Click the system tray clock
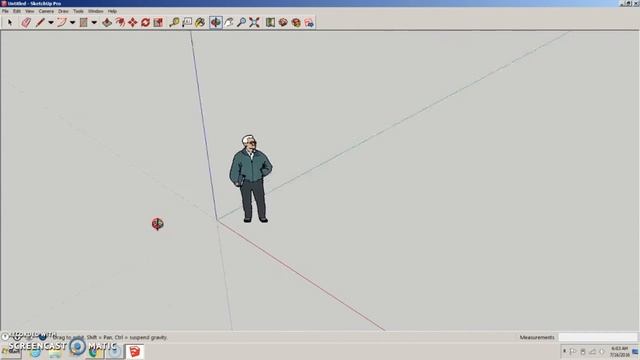Image resolution: width=640 pixels, height=360 pixels. (619, 352)
